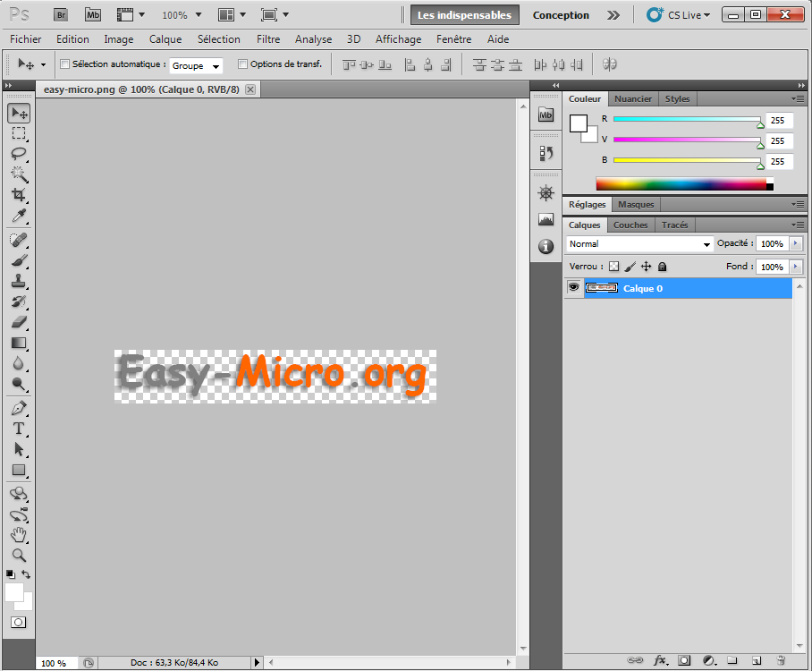Image resolution: width=812 pixels, height=671 pixels.
Task: Select the Crop tool
Action: (19, 195)
